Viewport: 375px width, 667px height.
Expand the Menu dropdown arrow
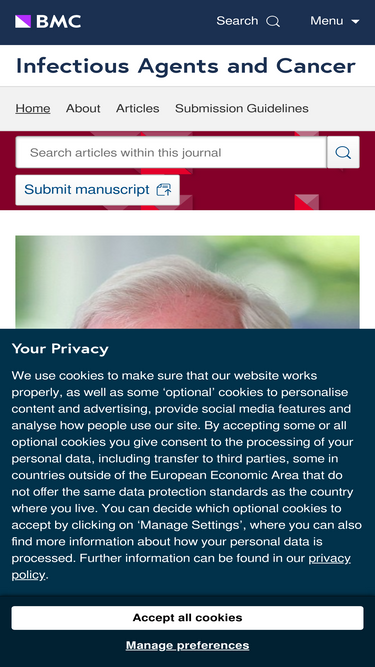(355, 22)
